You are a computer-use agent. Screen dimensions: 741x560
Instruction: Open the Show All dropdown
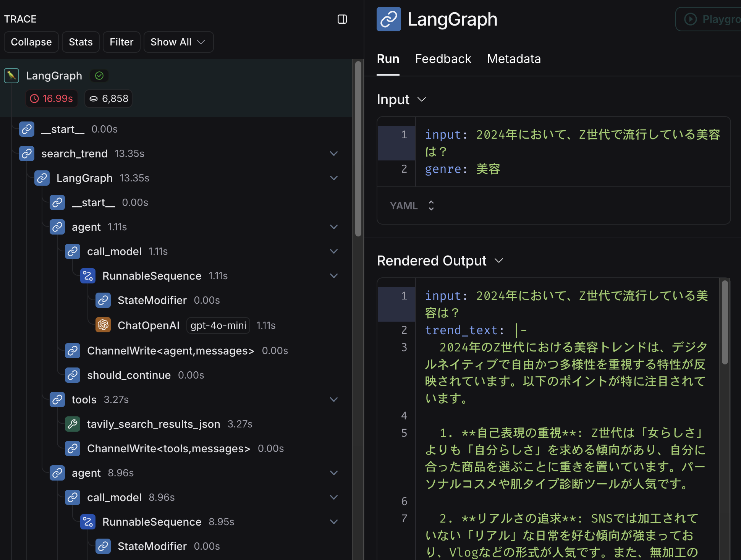click(x=178, y=42)
